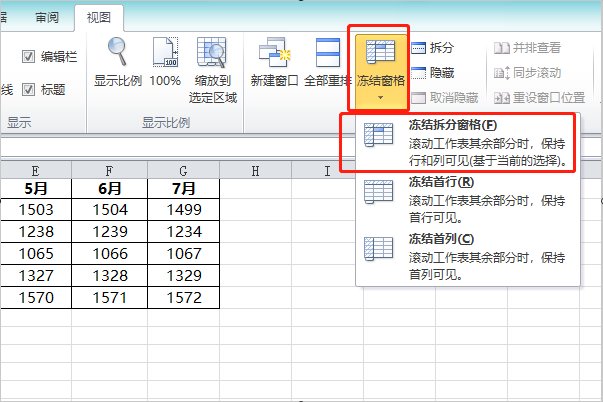The width and height of the screenshot is (603, 402).
Task: Click 全部重排 arrange all icon
Action: tap(328, 52)
